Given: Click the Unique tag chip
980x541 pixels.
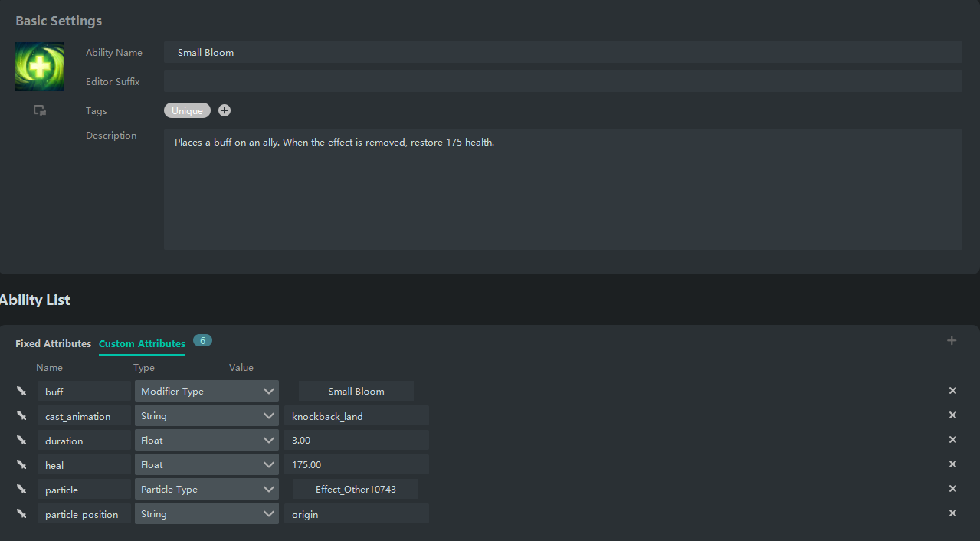Looking at the screenshot, I should pyautogui.click(x=187, y=111).
